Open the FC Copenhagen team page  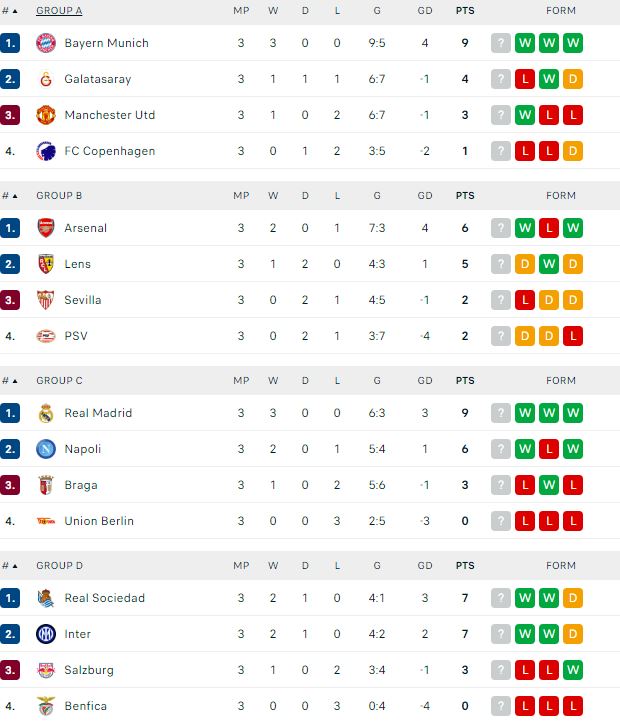tap(109, 151)
